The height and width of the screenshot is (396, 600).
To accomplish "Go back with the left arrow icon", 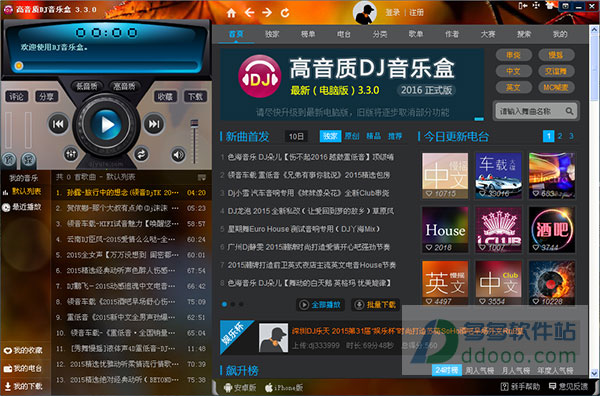I will point(249,13).
